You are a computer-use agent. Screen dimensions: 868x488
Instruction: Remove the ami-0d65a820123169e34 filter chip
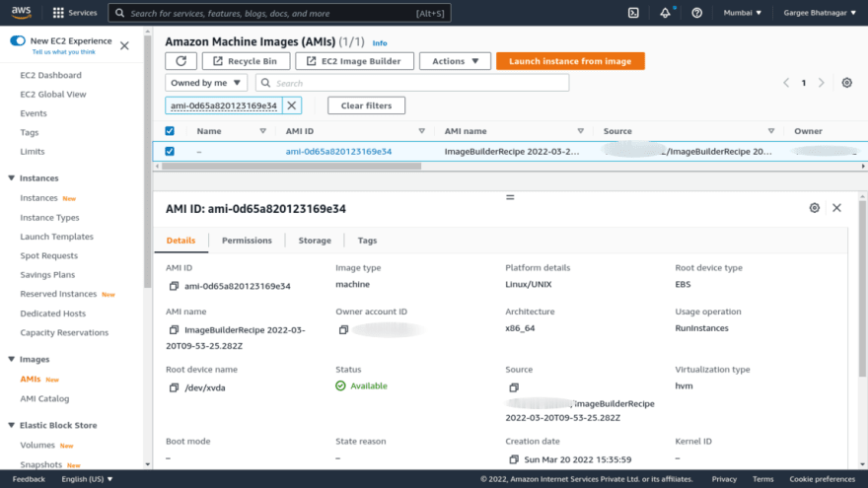(292, 105)
